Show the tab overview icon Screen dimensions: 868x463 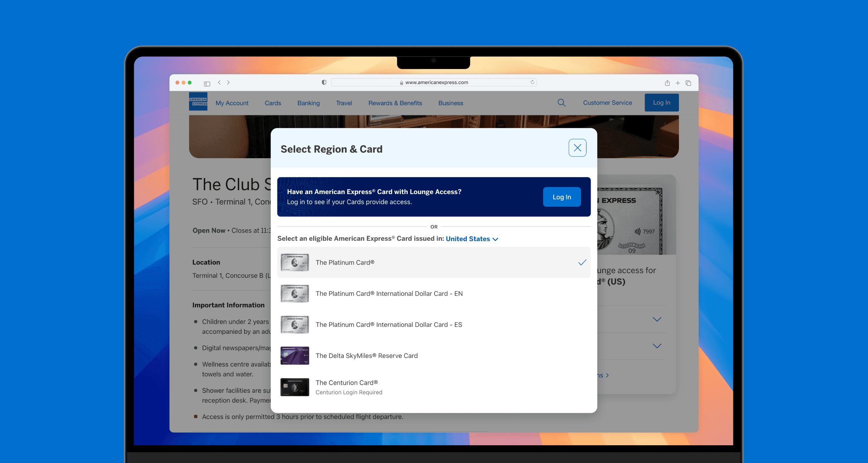pyautogui.click(x=688, y=83)
